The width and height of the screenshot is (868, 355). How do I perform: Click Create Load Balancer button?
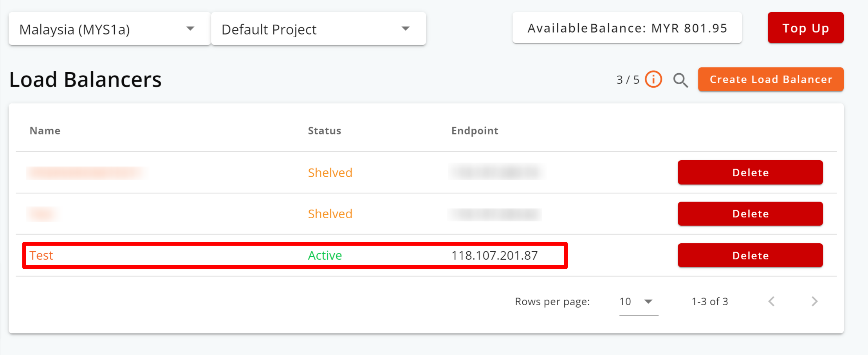pyautogui.click(x=771, y=80)
